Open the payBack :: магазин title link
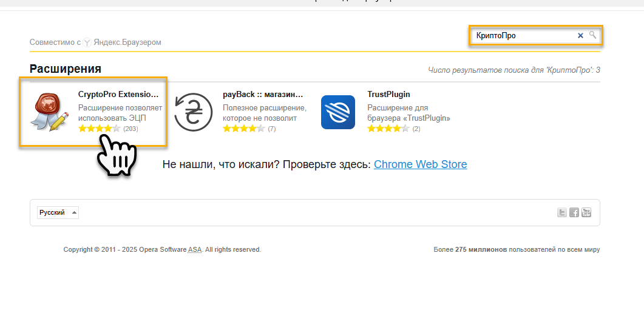This screenshot has width=644, height=310. point(262,95)
